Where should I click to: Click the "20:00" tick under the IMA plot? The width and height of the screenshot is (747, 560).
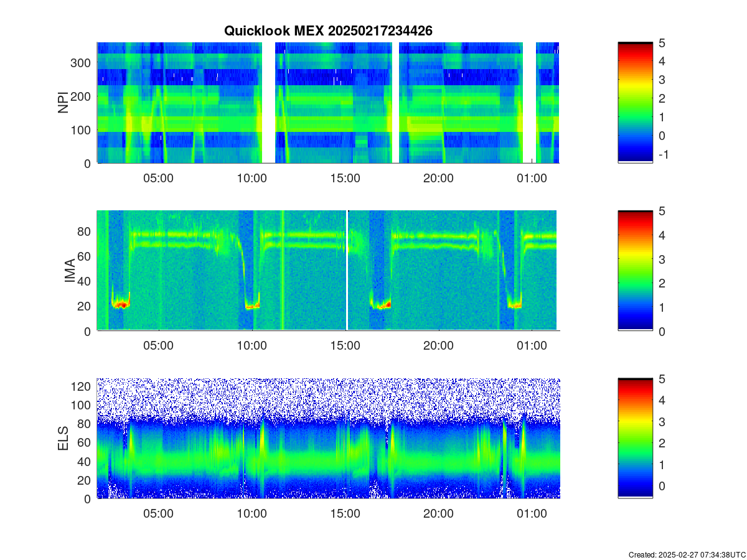tap(438, 346)
